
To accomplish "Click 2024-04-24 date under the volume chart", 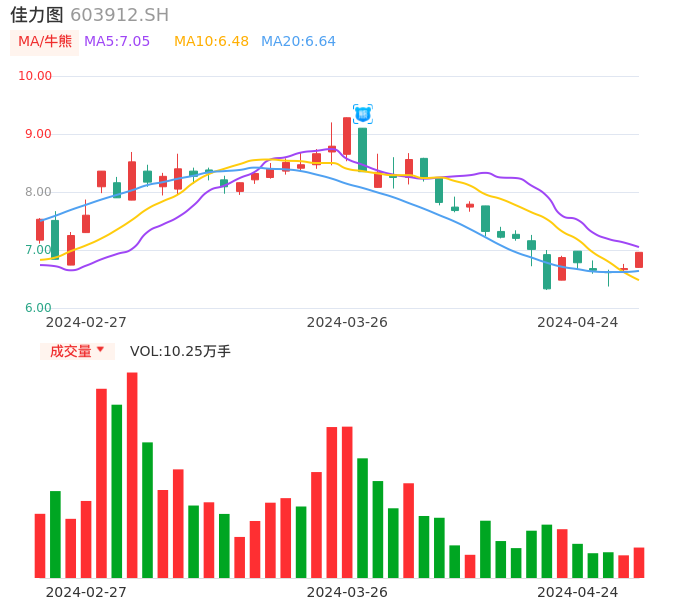I will pyautogui.click(x=577, y=592).
